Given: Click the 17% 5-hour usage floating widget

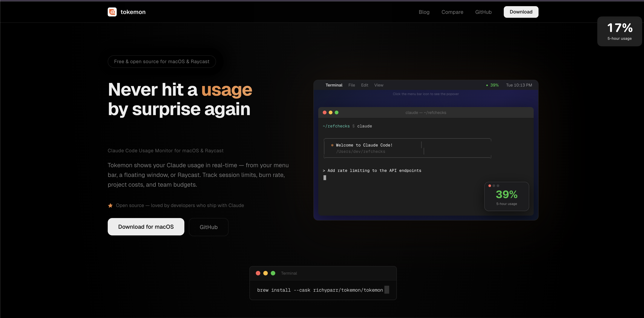Looking at the screenshot, I should pyautogui.click(x=620, y=31).
